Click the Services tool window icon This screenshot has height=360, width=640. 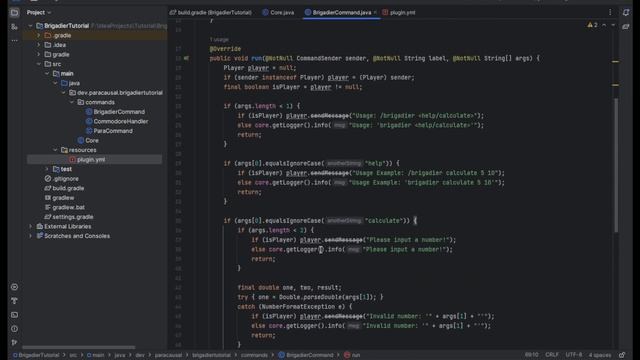(14, 287)
